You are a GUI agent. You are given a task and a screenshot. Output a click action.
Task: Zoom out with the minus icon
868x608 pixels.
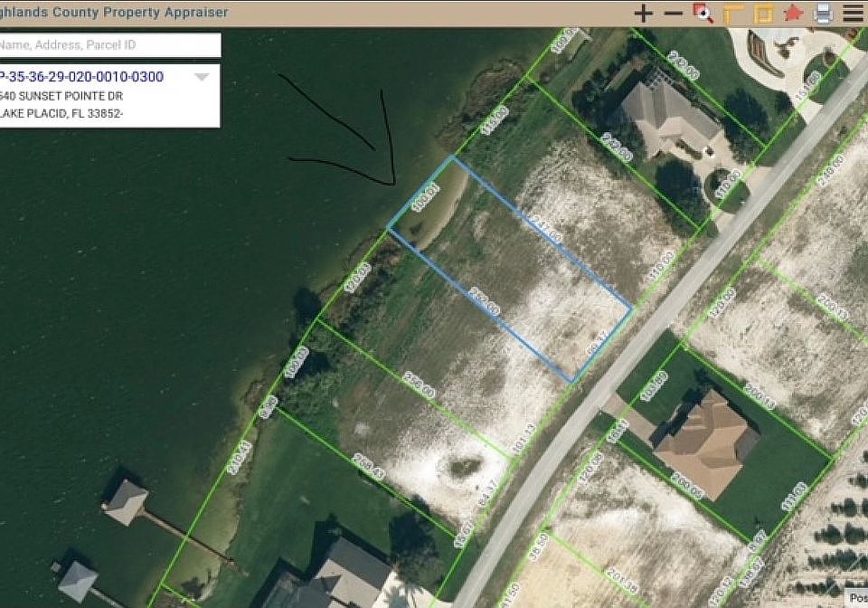click(x=673, y=14)
